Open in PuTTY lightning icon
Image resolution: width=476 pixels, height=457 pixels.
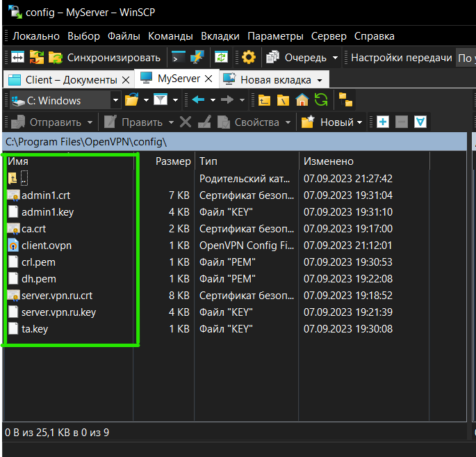click(197, 58)
